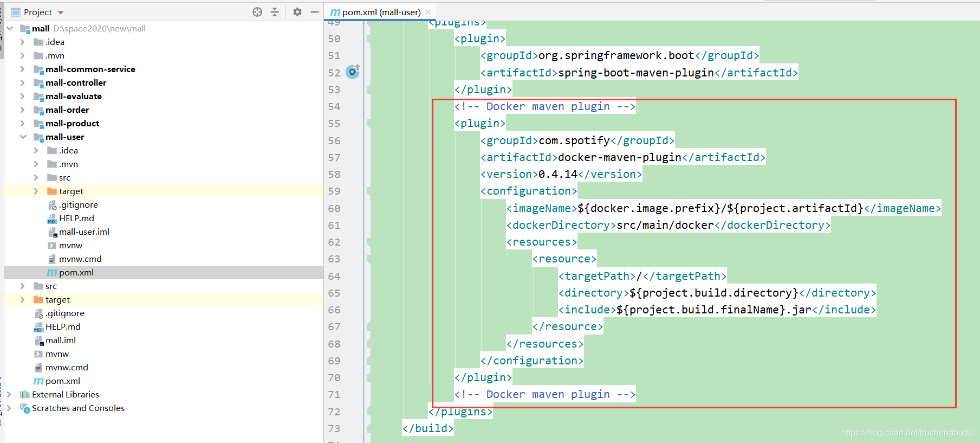This screenshot has height=443, width=980.
Task: Select mall-user.iml in the tree
Action: pyautogui.click(x=84, y=232)
